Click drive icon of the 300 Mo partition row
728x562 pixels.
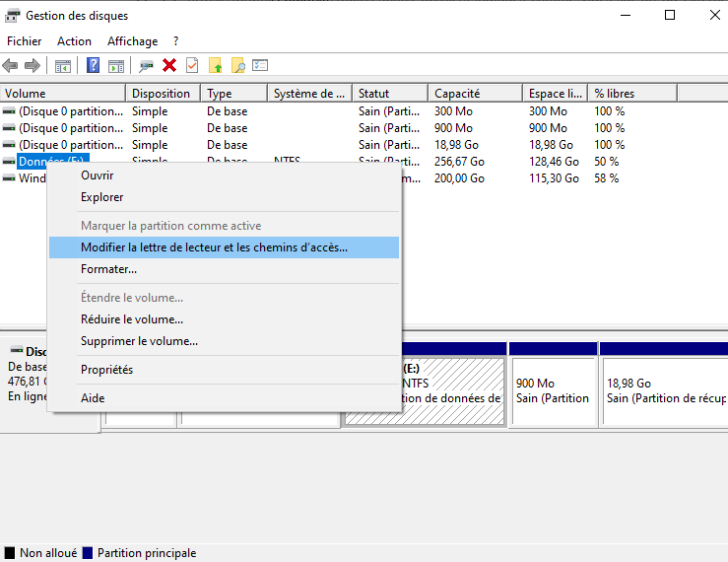coord(9,111)
